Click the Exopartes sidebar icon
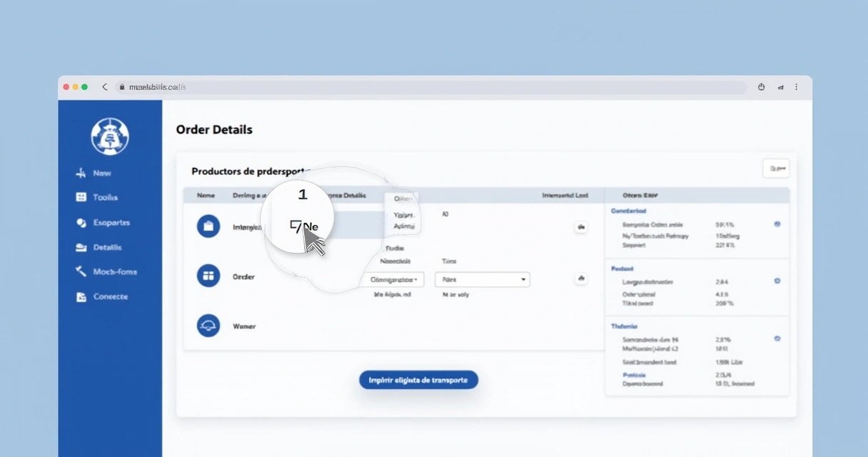Image resolution: width=868 pixels, height=457 pixels. (x=81, y=223)
